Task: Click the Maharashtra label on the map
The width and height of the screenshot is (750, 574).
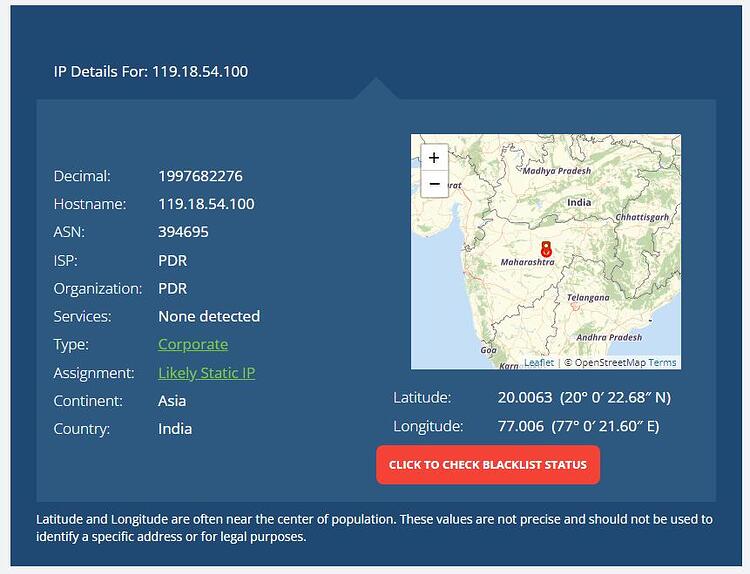Action: (528, 262)
